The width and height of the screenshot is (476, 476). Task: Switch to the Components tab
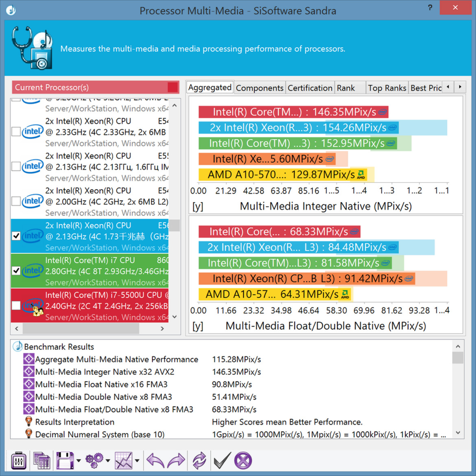point(260,88)
